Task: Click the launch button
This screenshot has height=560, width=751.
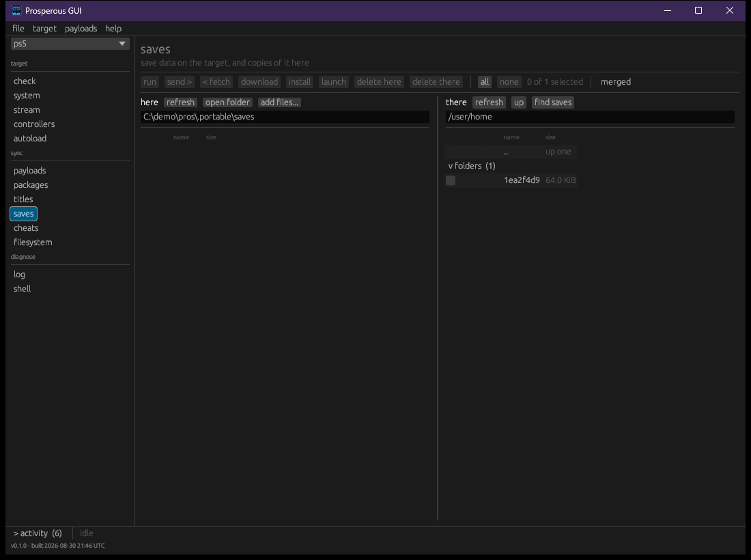Action: click(x=334, y=82)
